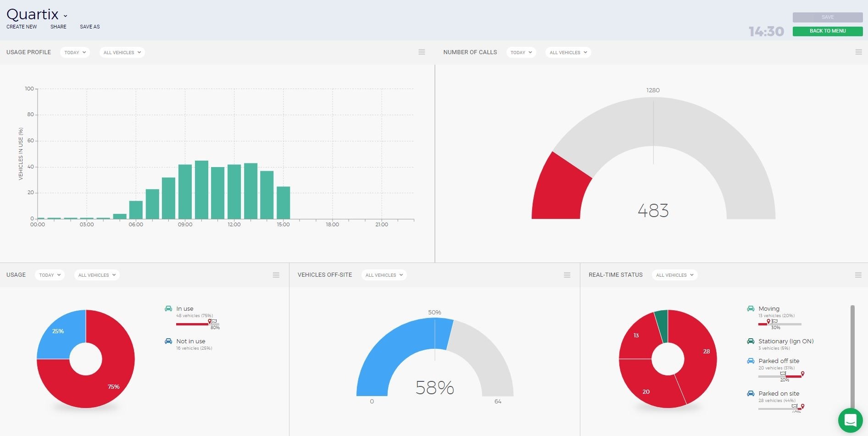Toggle the Stationary (Ign ON) legend entry
The width and height of the screenshot is (868, 436).
pos(785,341)
